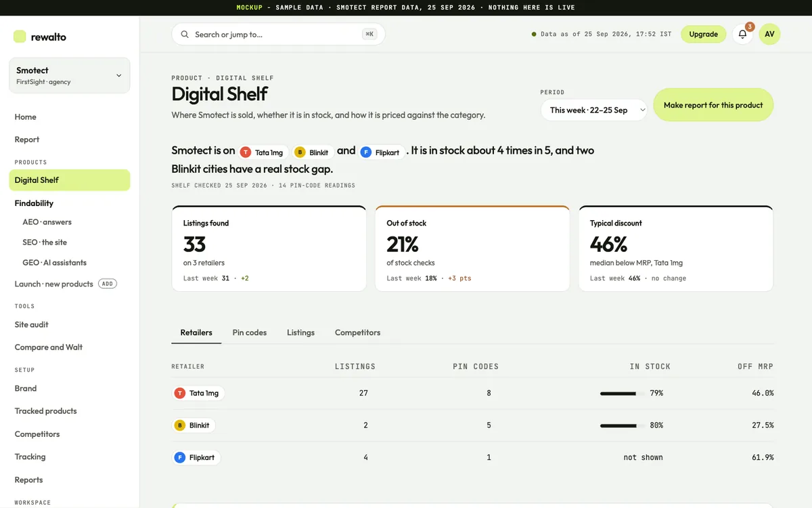This screenshot has height=508, width=812.
Task: Click 'Last week 46% · no change' text
Action: coord(638,278)
